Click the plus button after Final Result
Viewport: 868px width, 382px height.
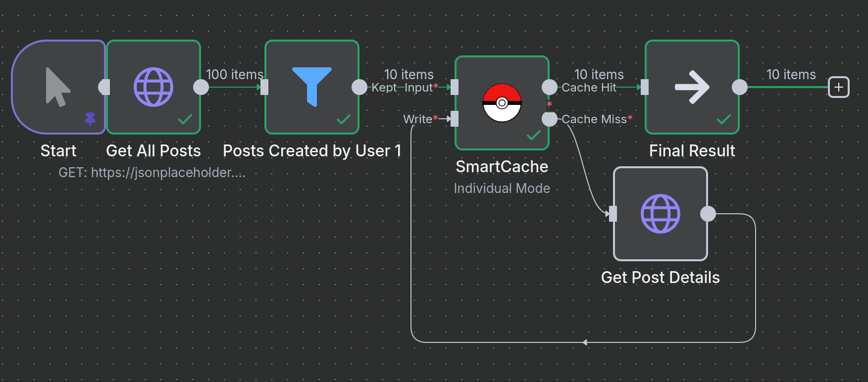point(839,87)
